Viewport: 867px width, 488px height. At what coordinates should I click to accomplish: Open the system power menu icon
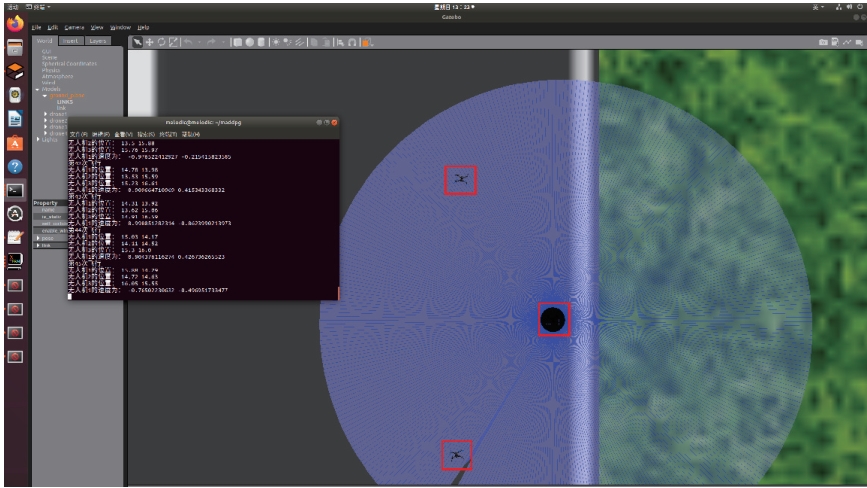[860, 7]
